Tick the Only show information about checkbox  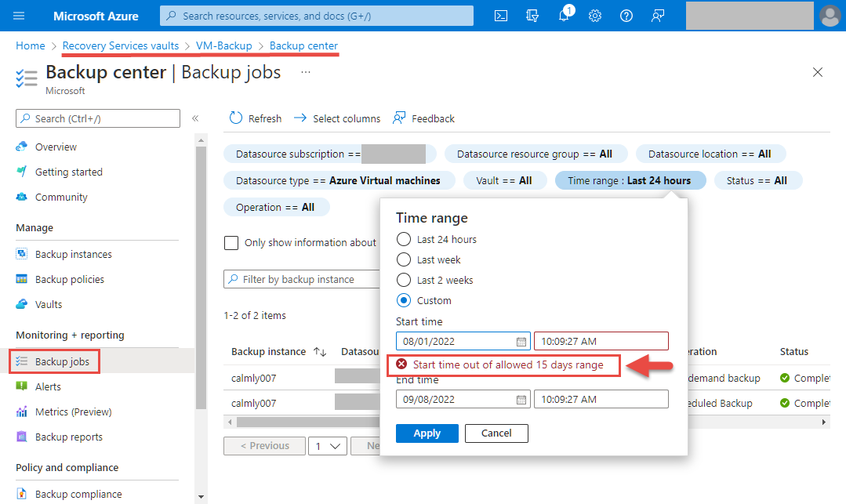pos(231,243)
